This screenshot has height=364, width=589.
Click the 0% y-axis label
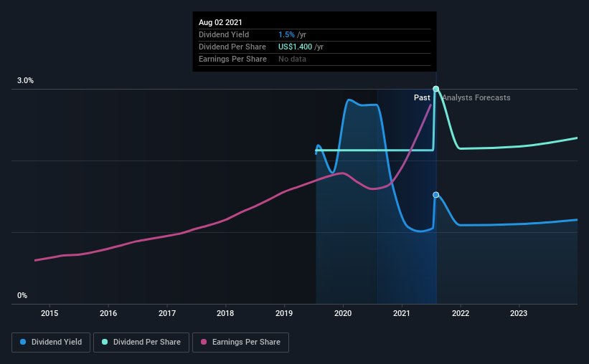pyautogui.click(x=22, y=295)
